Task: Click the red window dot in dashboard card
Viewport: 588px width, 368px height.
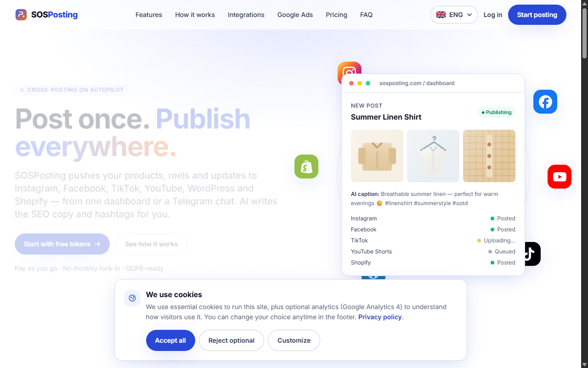Action: tap(351, 83)
